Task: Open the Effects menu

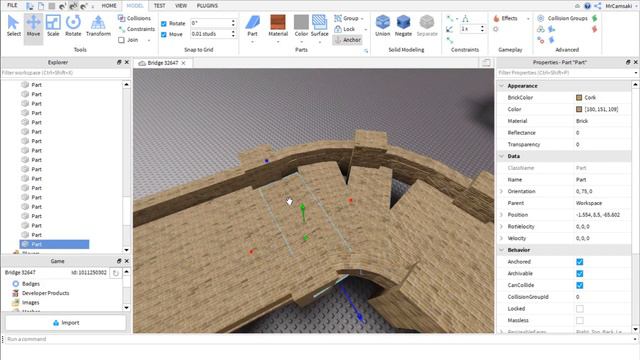Action: point(506,18)
